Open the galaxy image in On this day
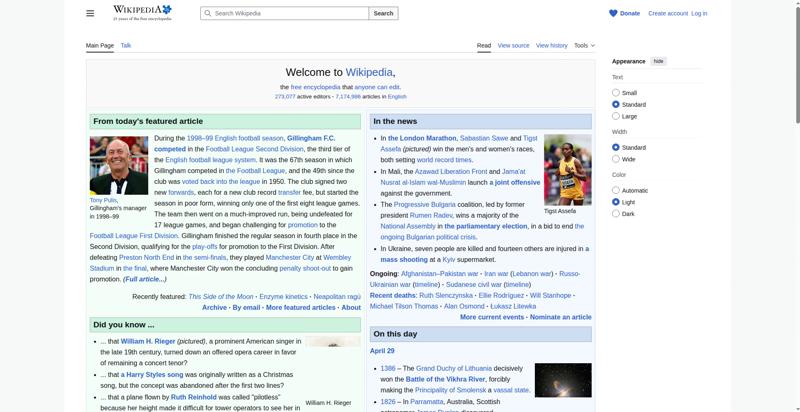The image size is (800, 412). tap(563, 380)
